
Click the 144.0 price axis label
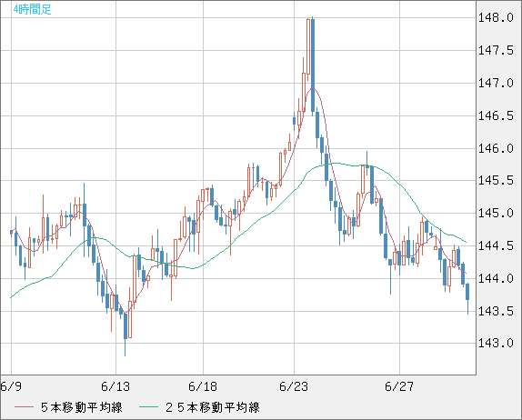tap(496, 278)
